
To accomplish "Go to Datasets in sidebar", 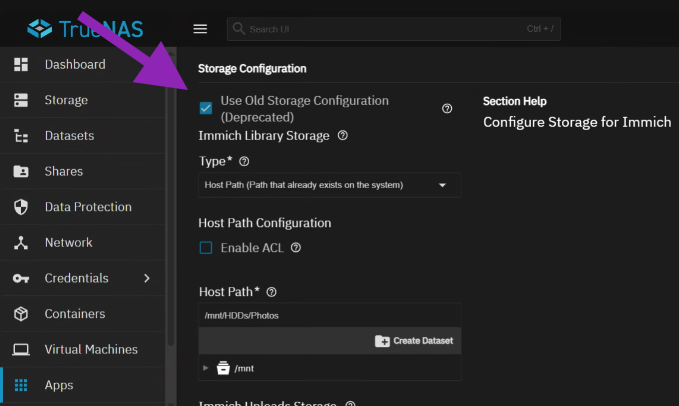I will (x=69, y=136).
